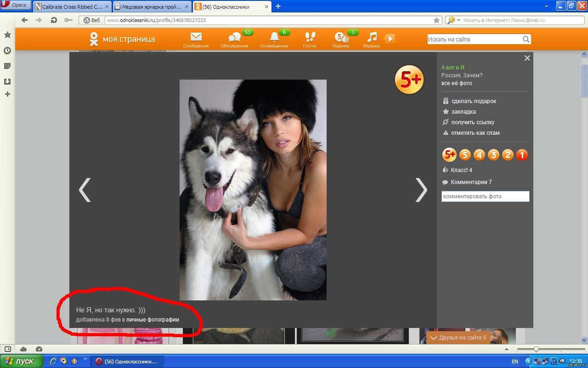The image size is (588, 368).
Task: Go to the next photo arrow
Action: (x=421, y=190)
